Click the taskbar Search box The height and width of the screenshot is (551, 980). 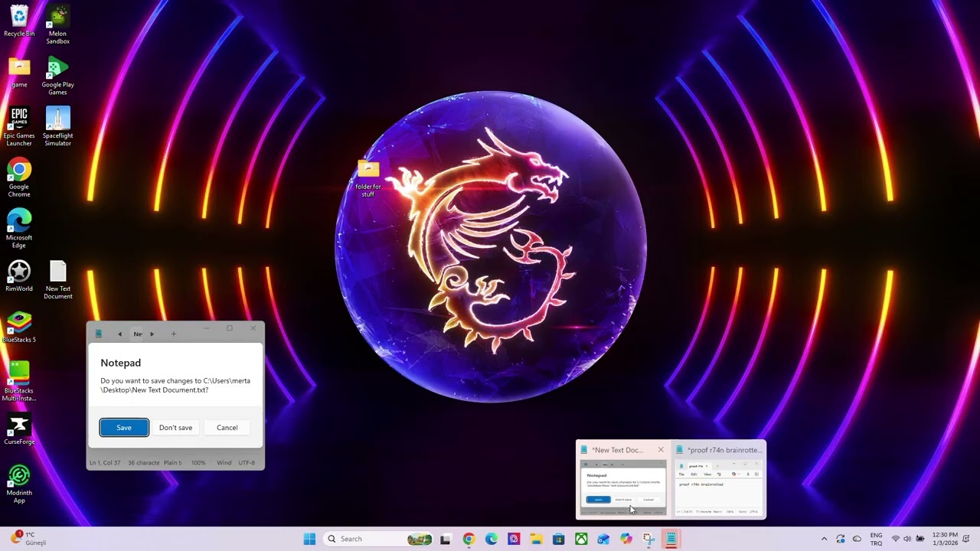(x=378, y=539)
